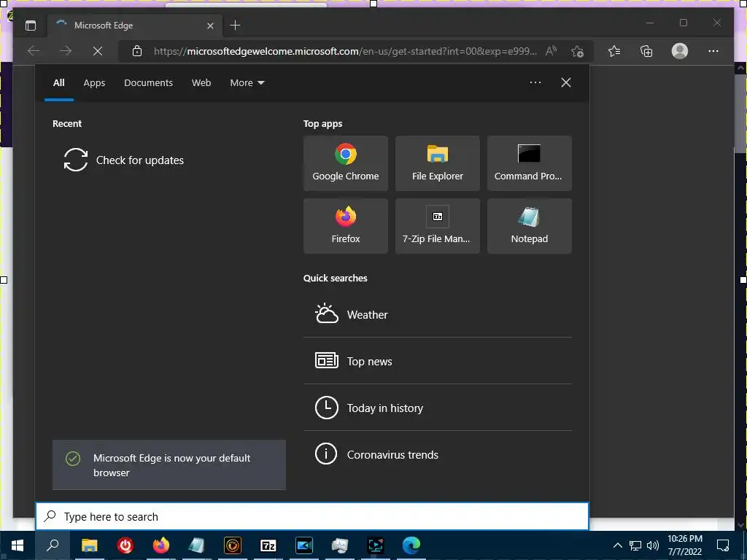Click the Edge address bar URL
The image size is (747, 560).
[345, 52]
